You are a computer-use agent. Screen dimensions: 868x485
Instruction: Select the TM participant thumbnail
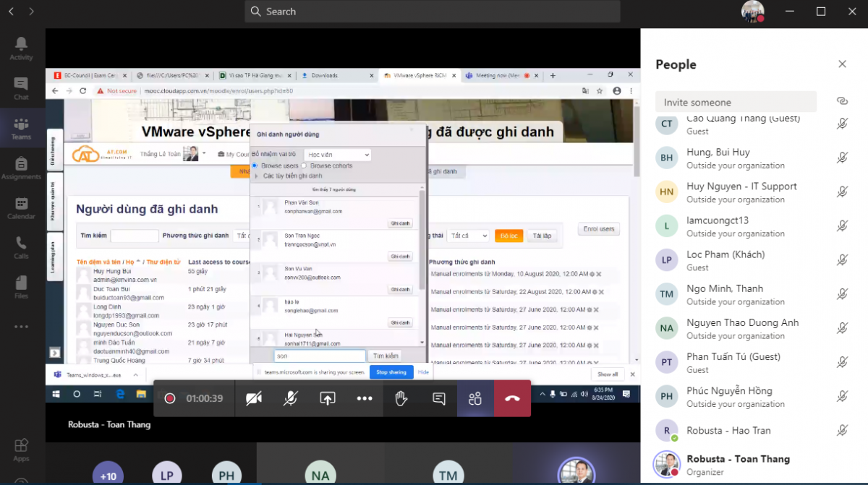[x=448, y=473]
